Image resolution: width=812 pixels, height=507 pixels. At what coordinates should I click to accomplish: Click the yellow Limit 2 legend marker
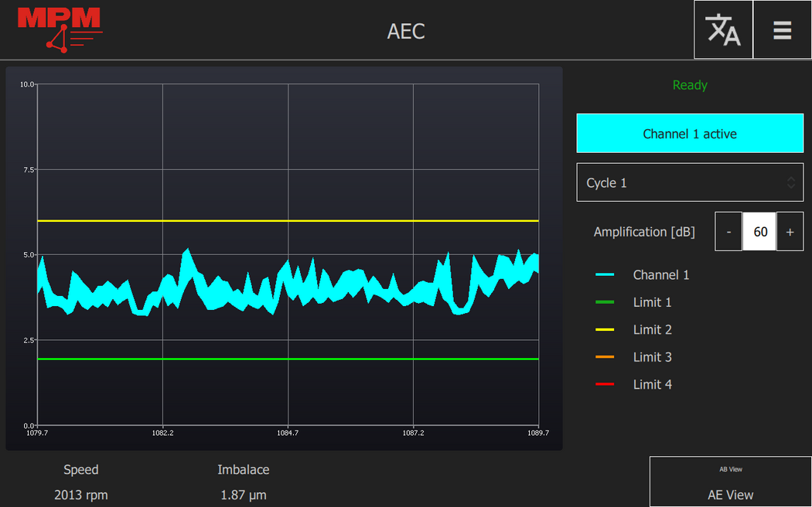[605, 330]
